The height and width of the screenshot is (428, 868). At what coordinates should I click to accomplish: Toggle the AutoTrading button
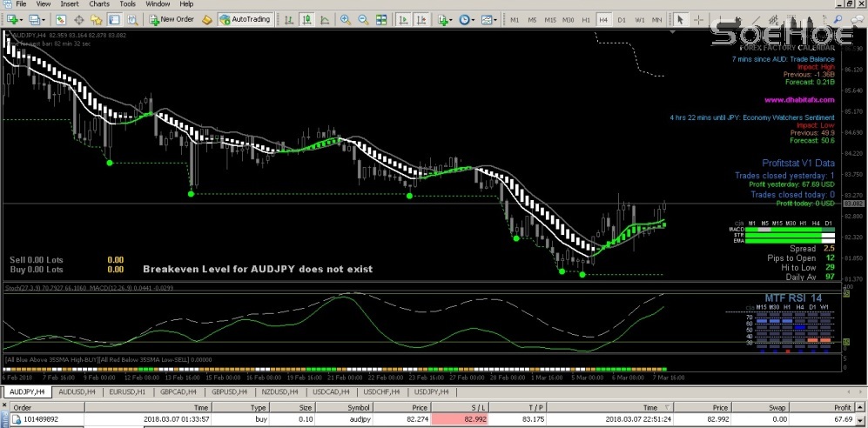pyautogui.click(x=246, y=19)
